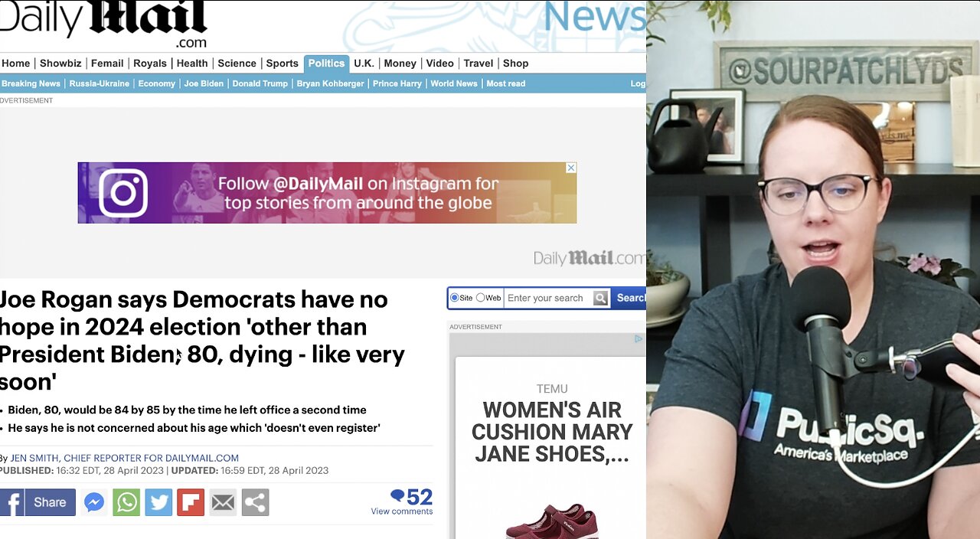Go to Donald Trump topic
The width and height of the screenshot is (980, 539).
(260, 83)
